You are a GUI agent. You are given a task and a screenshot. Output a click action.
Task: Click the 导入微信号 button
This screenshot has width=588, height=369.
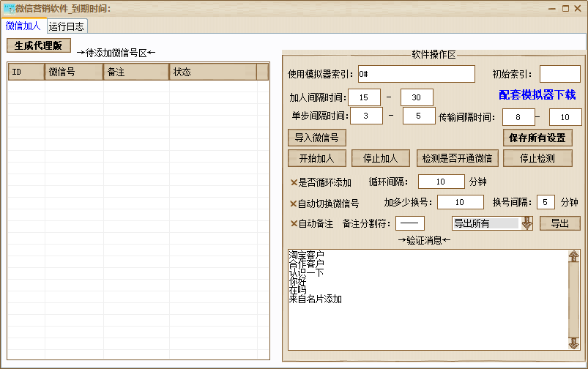point(317,138)
